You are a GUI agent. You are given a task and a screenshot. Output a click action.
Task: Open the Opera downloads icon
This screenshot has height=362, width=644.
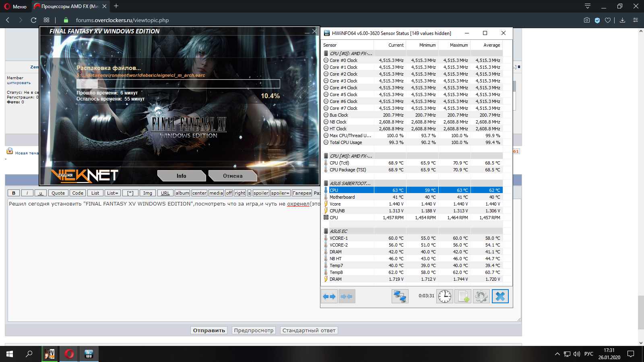(623, 20)
